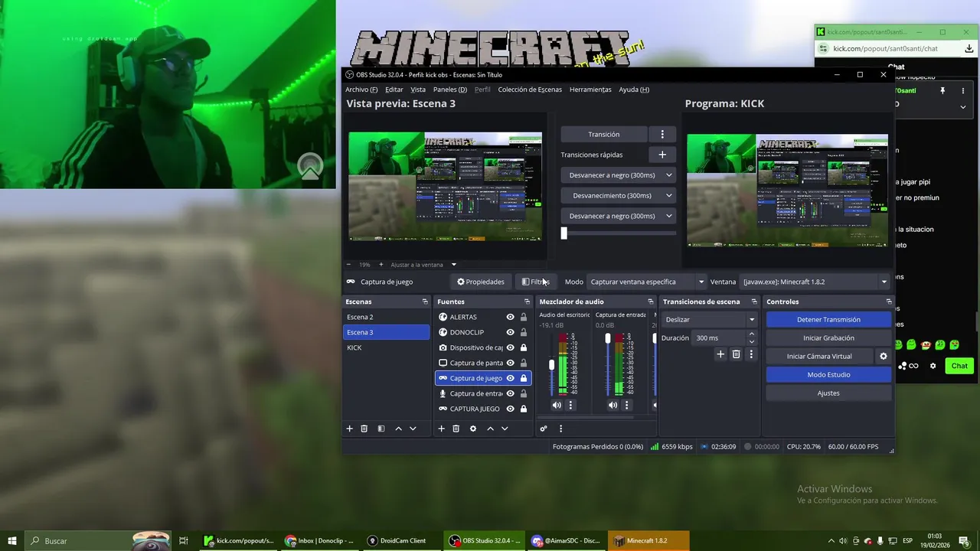Image resolution: width=980 pixels, height=551 pixels.
Task: Open the Paneles menu
Action: [x=449, y=90]
